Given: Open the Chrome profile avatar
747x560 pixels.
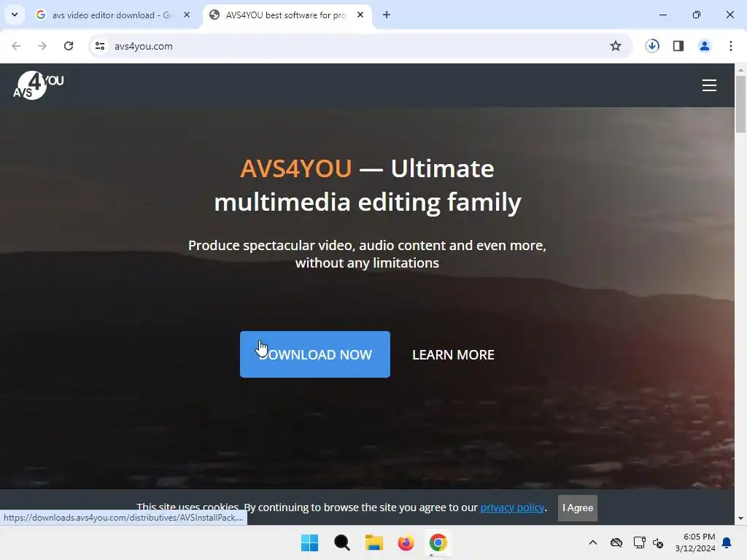Looking at the screenshot, I should tap(705, 46).
